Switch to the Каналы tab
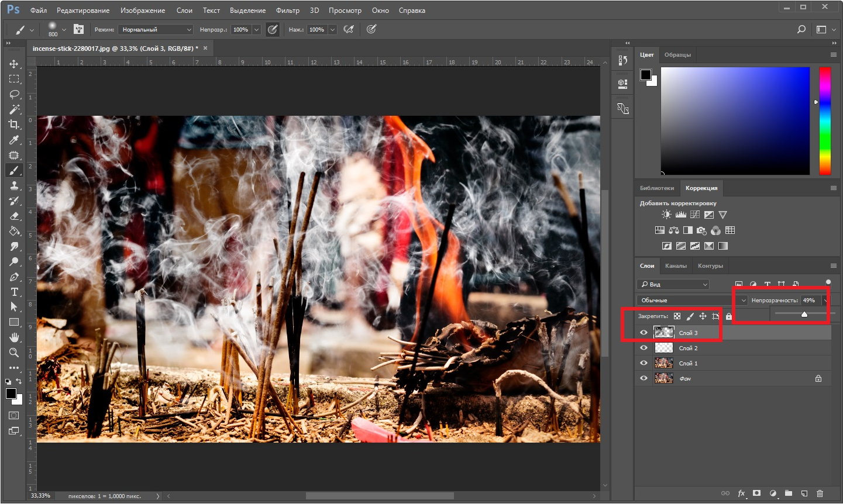The width and height of the screenshot is (843, 504). (676, 266)
